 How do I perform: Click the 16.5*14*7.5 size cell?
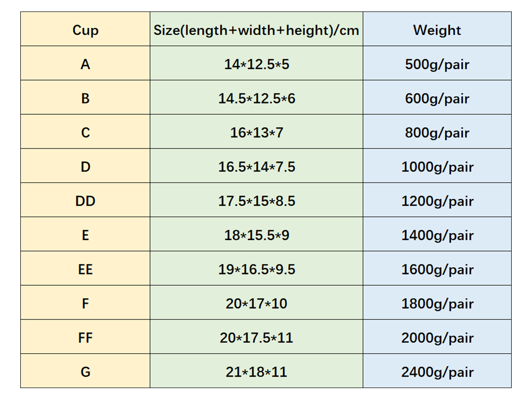(x=256, y=167)
